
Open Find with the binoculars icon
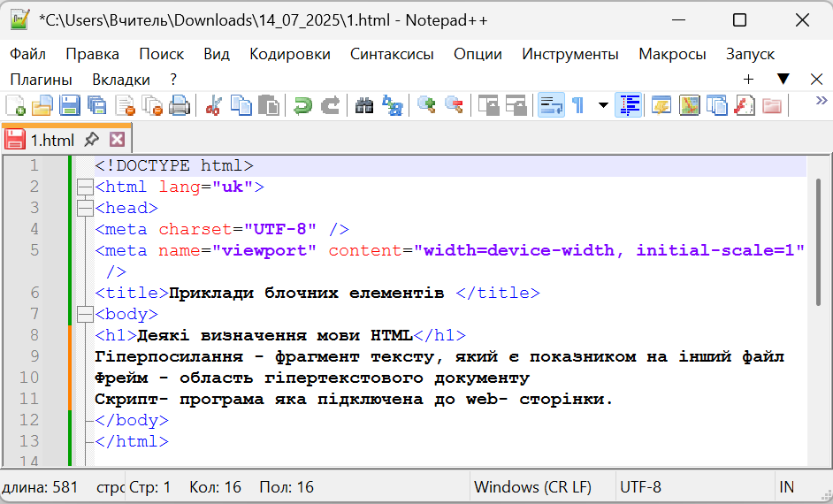point(364,106)
